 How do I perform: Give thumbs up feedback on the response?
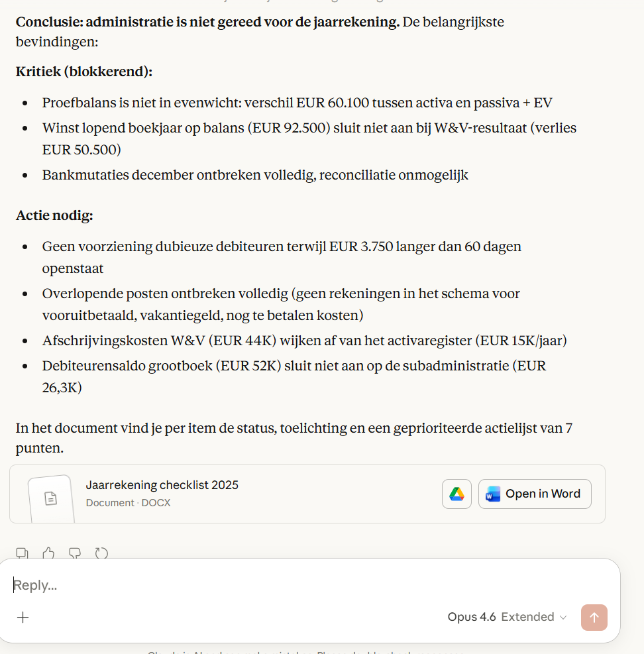[x=48, y=553]
